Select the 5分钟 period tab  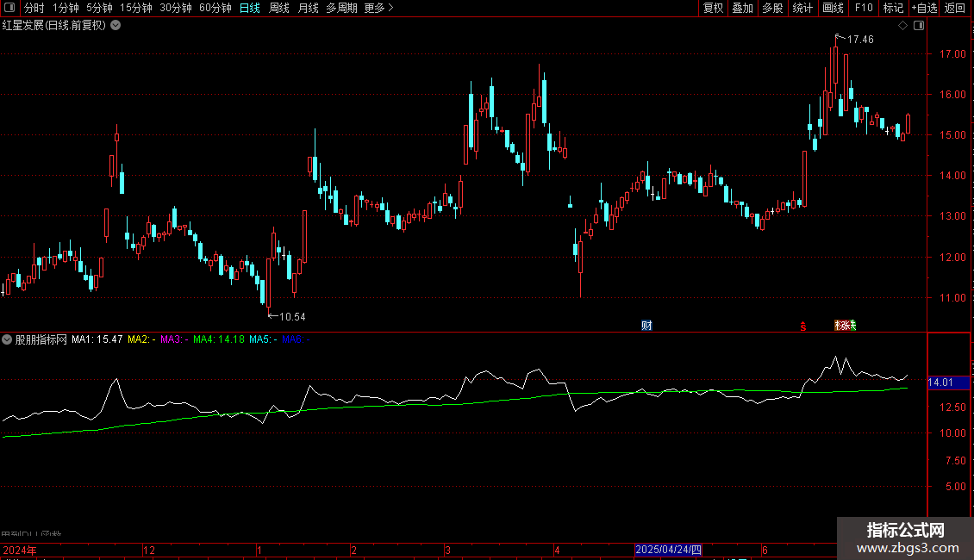pos(99,8)
